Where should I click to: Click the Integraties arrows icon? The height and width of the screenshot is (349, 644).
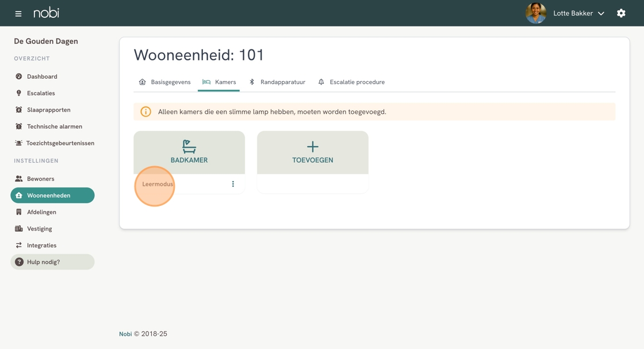pos(19,246)
